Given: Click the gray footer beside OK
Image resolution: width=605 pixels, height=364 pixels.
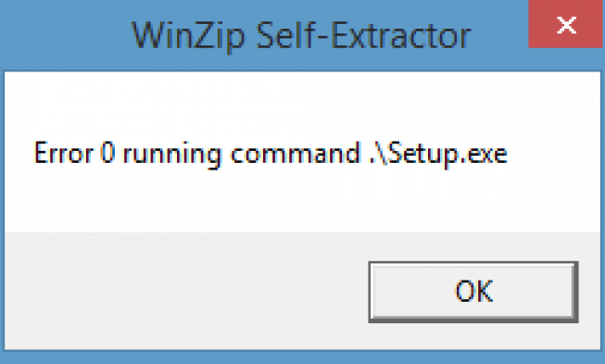Looking at the screenshot, I should pos(185,291).
